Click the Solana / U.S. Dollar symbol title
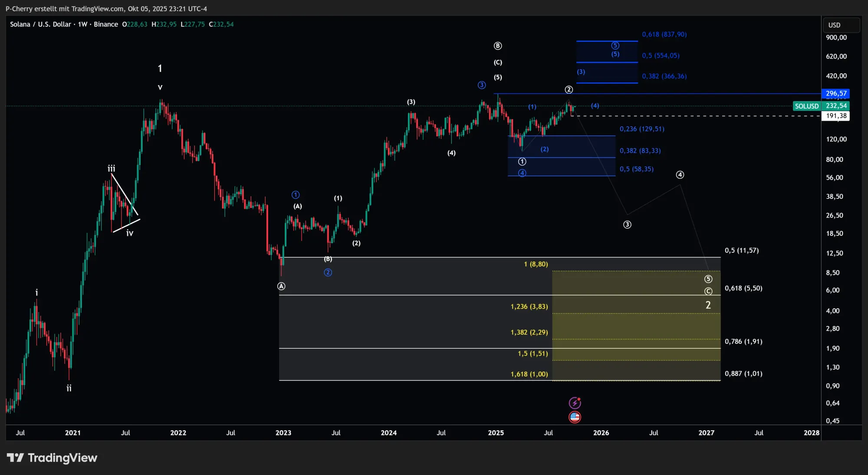Viewport: 868px width, 475px height. click(40, 24)
